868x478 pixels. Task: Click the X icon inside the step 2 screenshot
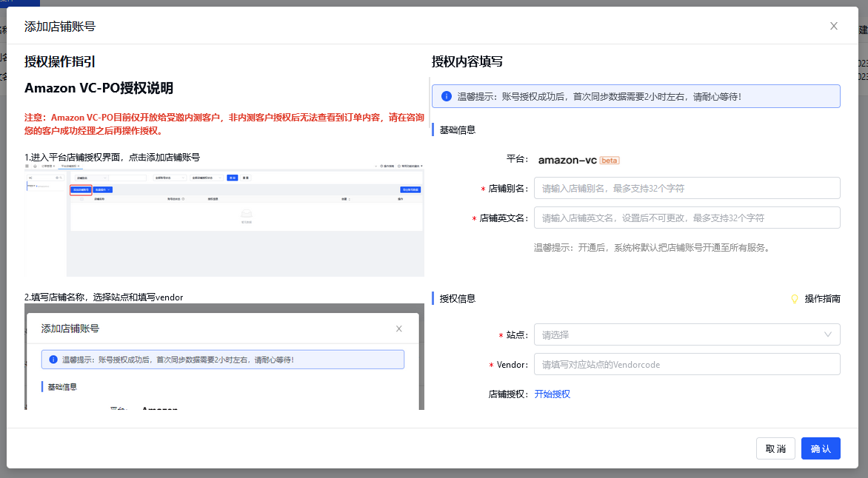pos(398,329)
